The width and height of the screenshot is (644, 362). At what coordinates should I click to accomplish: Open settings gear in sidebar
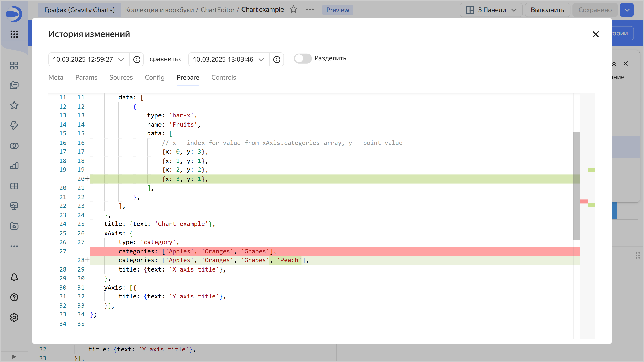14,317
